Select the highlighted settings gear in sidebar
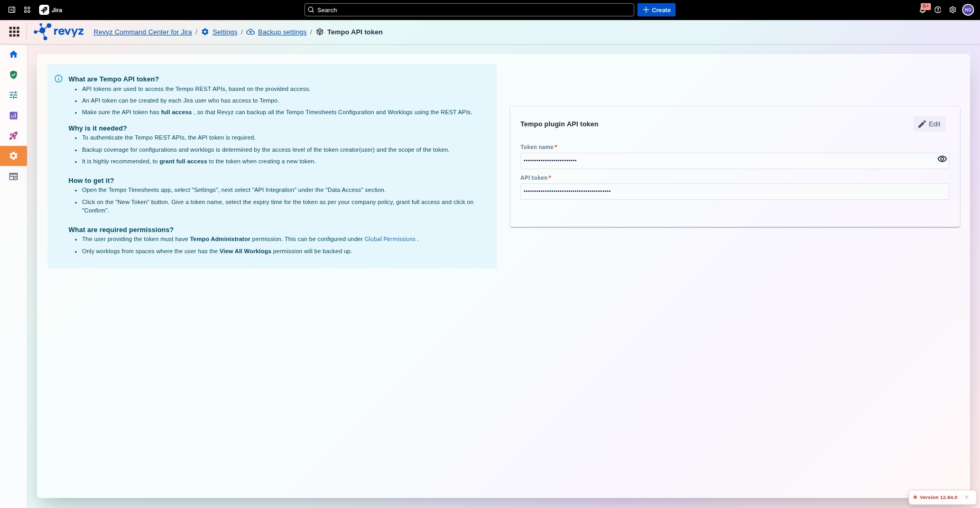 [x=14, y=156]
